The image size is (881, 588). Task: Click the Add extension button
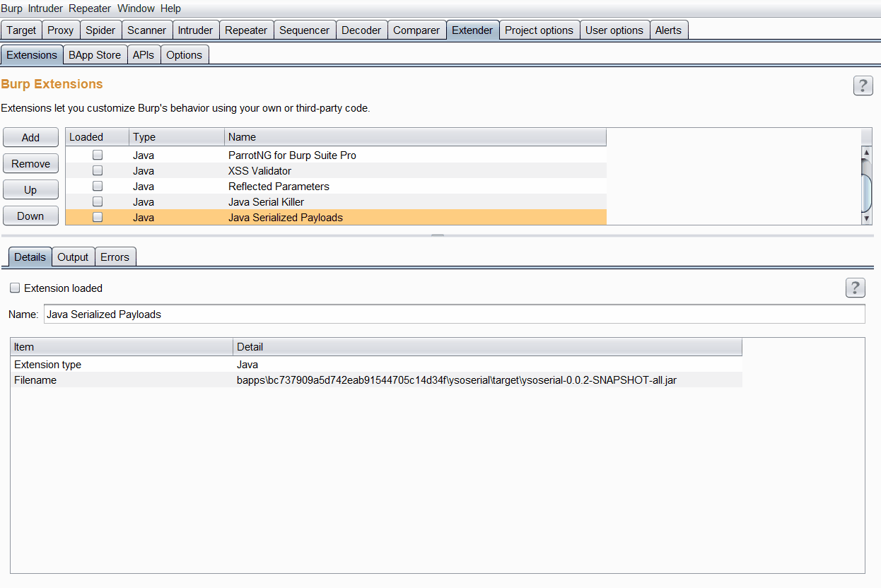click(x=30, y=137)
